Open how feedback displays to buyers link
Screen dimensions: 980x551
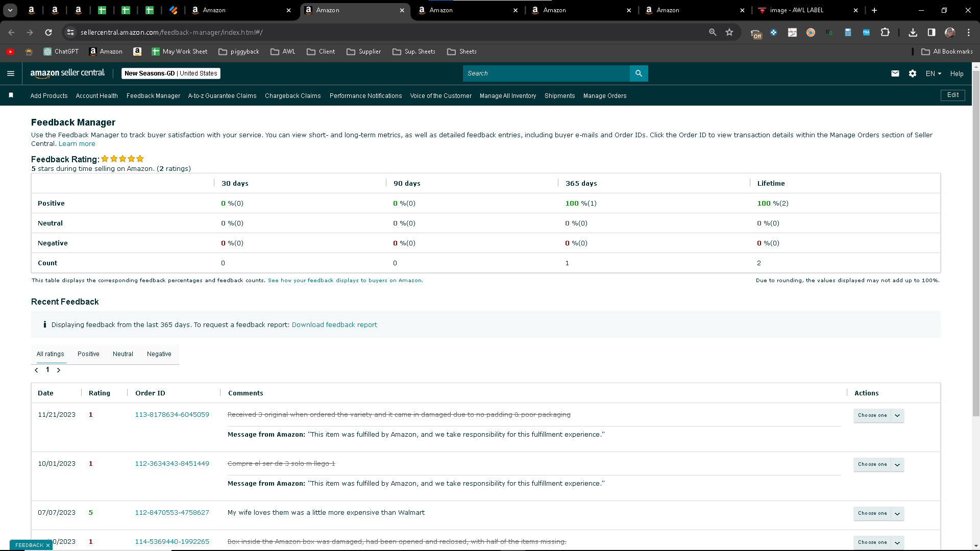point(345,281)
